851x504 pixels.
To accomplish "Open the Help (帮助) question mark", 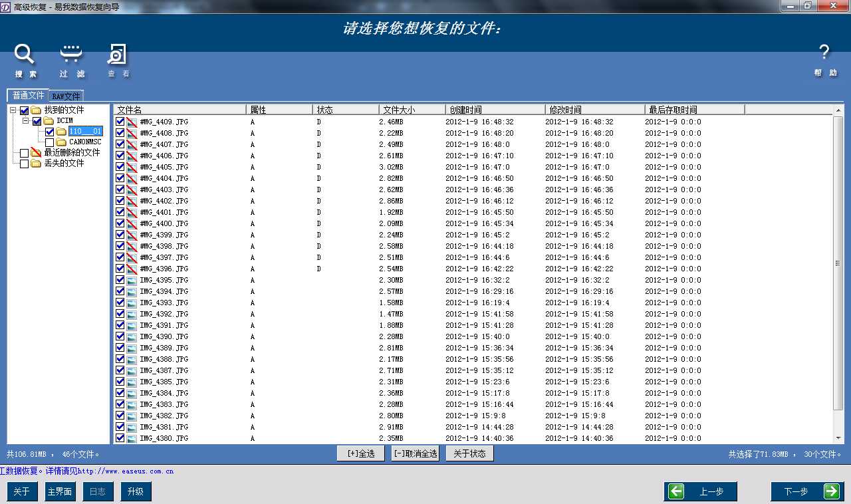I will 824,61.
